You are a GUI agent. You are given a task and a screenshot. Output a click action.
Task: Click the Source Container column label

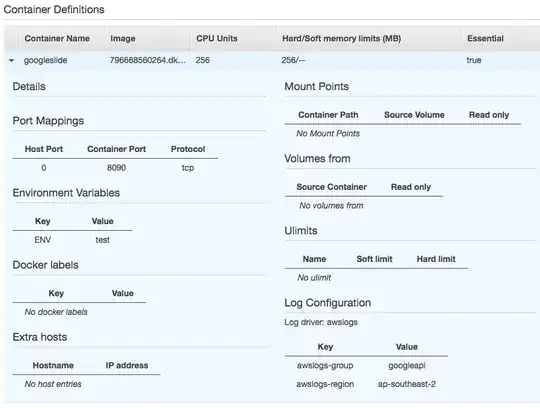coord(332,187)
